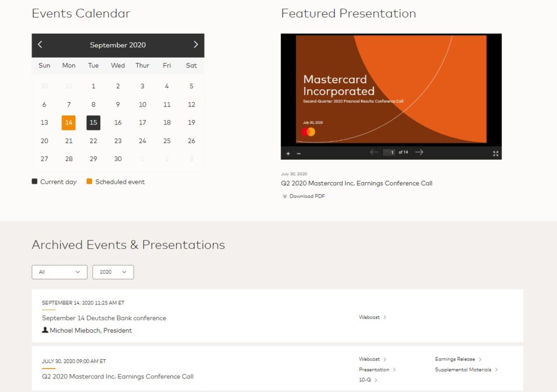Open the event type 'All' dropdown

click(59, 272)
